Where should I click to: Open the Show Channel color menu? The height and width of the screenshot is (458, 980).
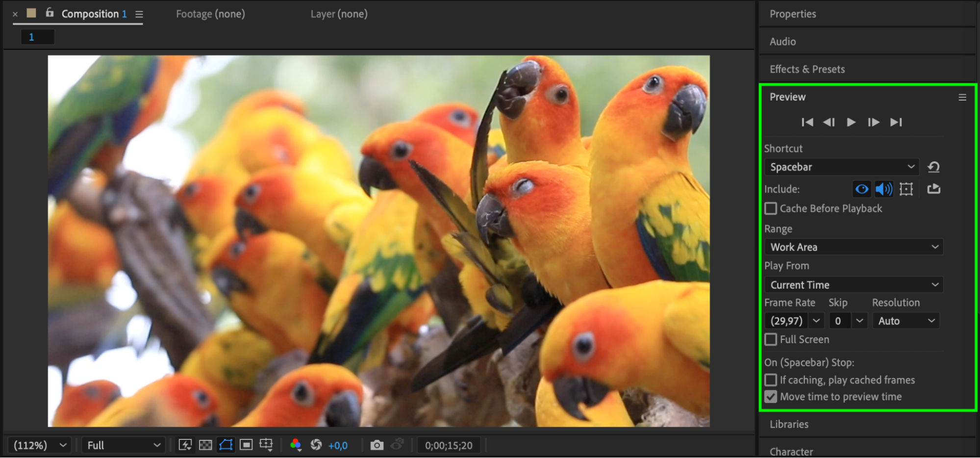coord(295,445)
